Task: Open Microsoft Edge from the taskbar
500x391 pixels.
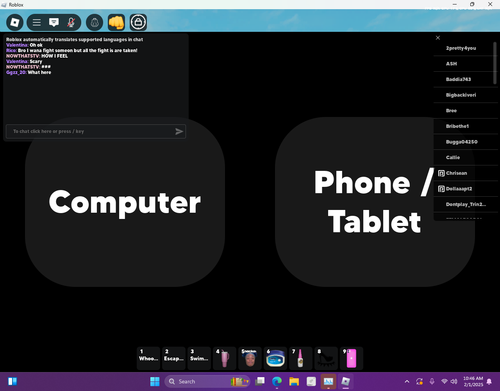Action: tap(277, 381)
